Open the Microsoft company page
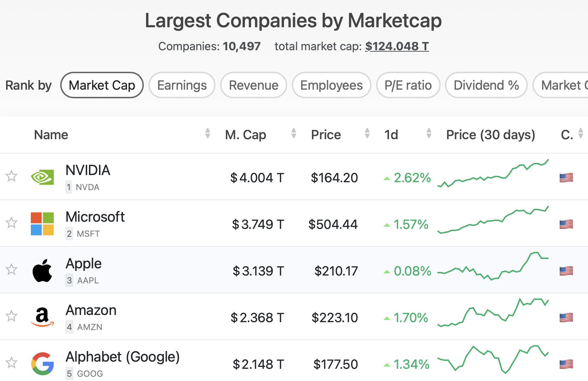This screenshot has width=588, height=381. click(95, 217)
